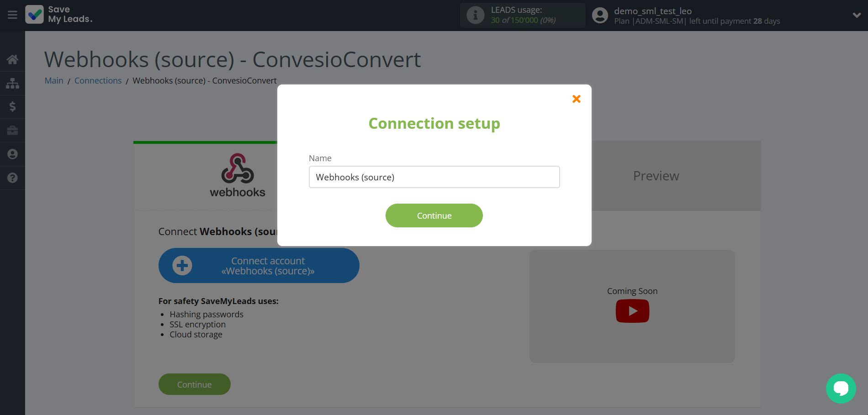868x415 pixels.
Task: Expand the account dropdown chevron
Action: (x=857, y=15)
